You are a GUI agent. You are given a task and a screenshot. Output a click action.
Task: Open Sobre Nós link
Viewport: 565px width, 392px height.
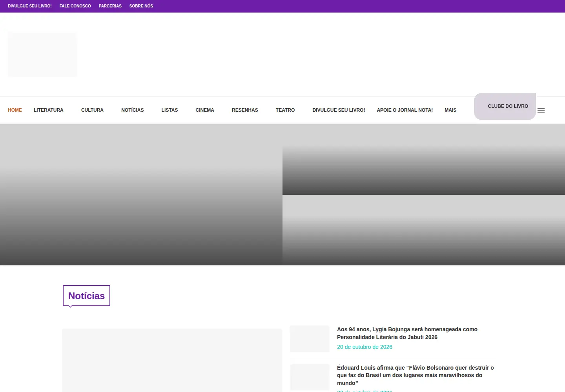pyautogui.click(x=141, y=6)
